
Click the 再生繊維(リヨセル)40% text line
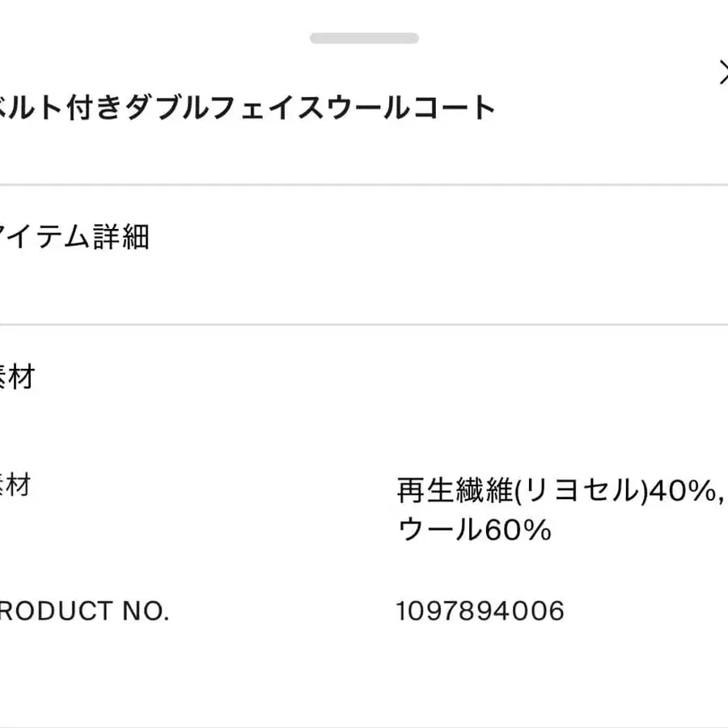(558, 490)
